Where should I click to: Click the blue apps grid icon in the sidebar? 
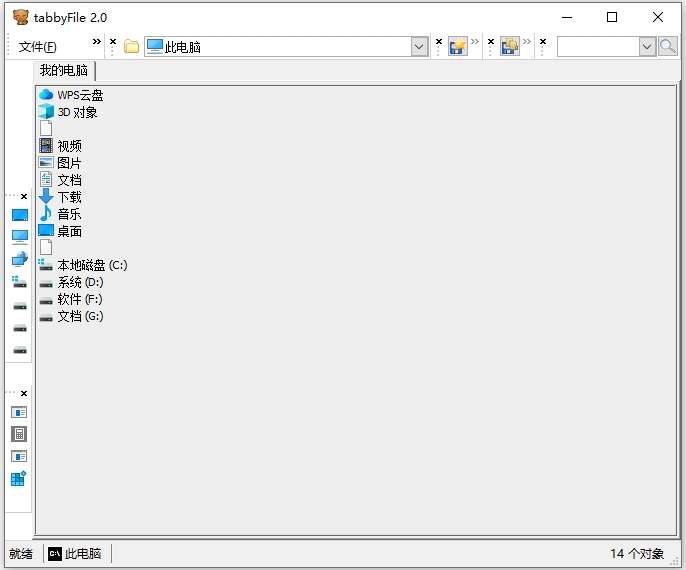(x=19, y=479)
